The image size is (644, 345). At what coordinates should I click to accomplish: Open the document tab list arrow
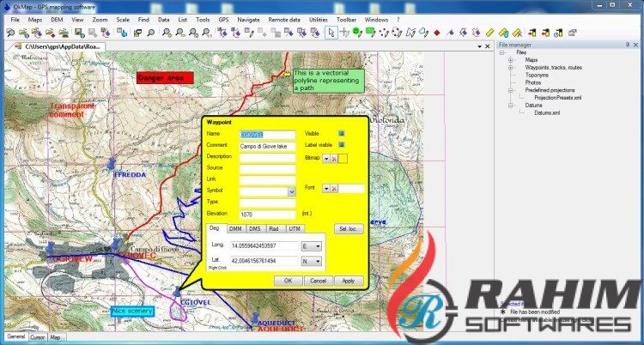pos(480,47)
